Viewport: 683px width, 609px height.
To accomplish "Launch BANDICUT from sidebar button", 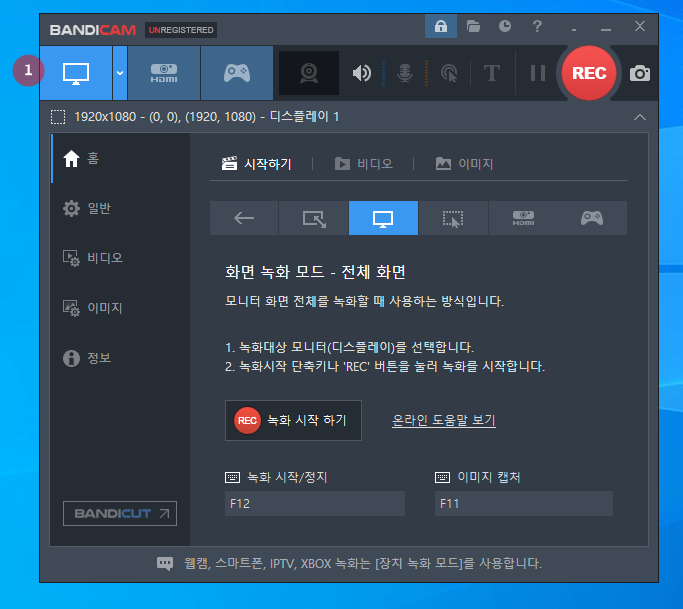I will [120, 514].
